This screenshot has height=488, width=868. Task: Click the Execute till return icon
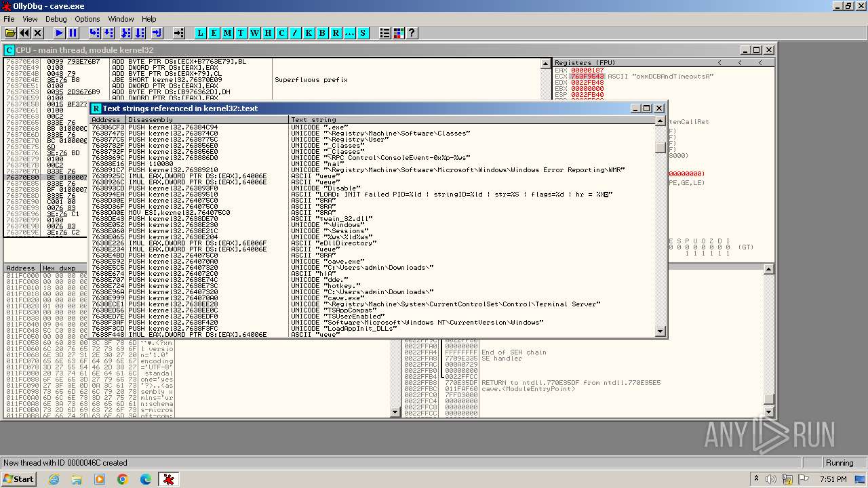tap(157, 33)
